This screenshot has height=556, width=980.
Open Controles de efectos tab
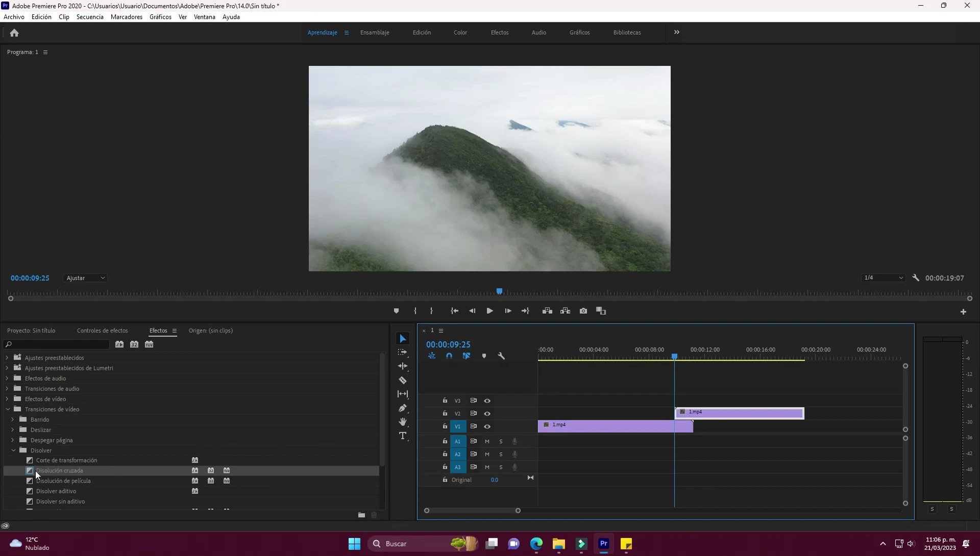[x=103, y=331]
